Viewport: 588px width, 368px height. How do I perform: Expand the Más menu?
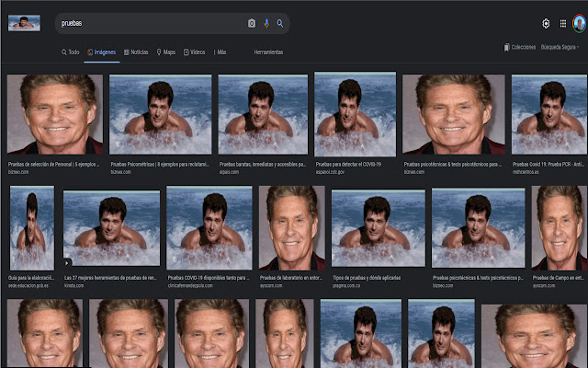(x=220, y=52)
